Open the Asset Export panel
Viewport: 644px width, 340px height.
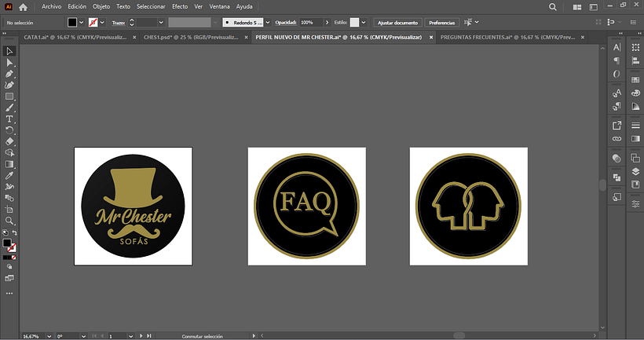(x=617, y=126)
